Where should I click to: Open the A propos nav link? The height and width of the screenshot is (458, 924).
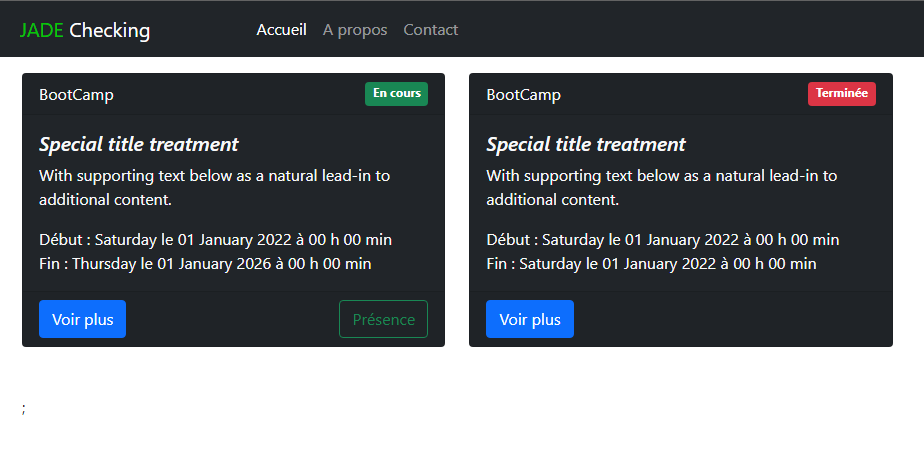coord(355,29)
